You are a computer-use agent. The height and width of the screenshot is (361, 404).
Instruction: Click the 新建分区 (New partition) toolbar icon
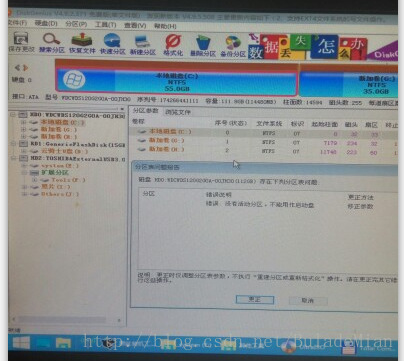point(143,44)
